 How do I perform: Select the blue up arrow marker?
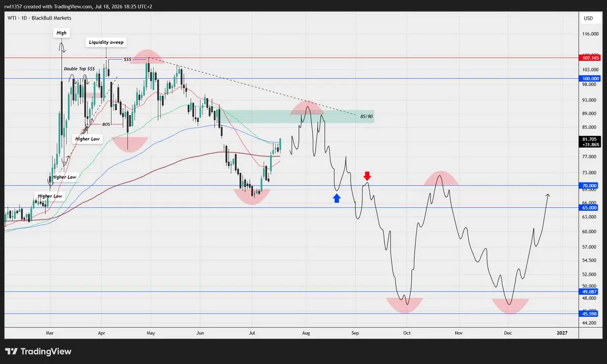[337, 198]
